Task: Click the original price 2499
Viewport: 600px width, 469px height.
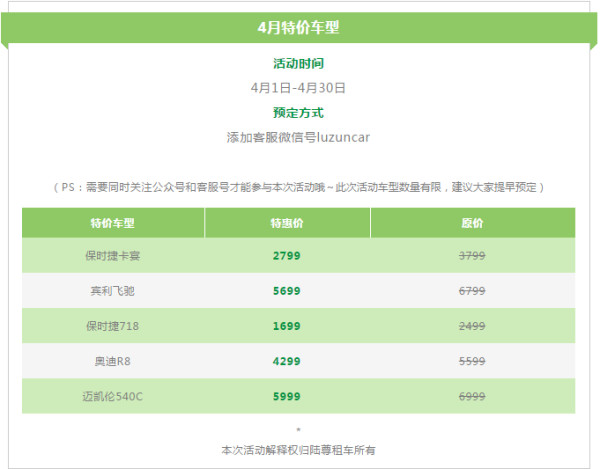Action: [x=472, y=326]
